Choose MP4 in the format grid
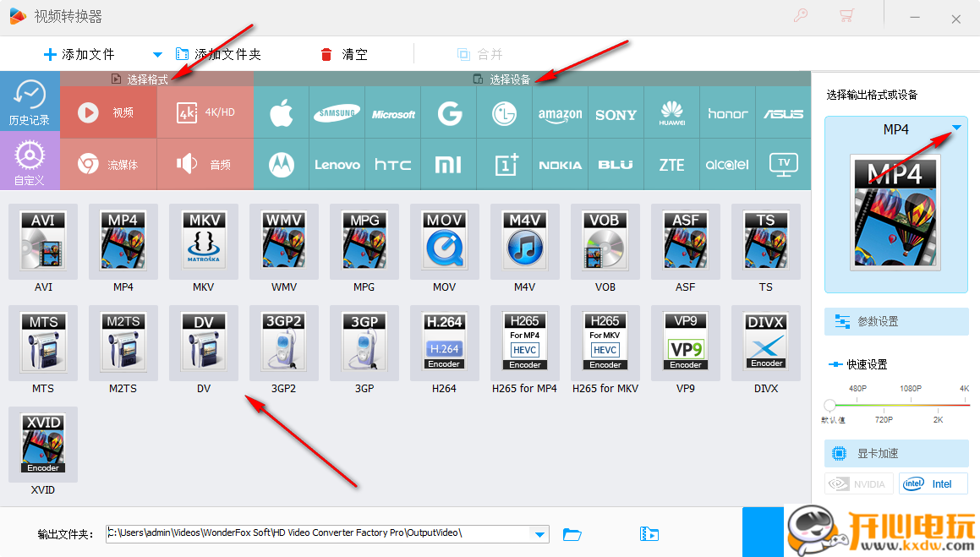 pyautogui.click(x=123, y=242)
